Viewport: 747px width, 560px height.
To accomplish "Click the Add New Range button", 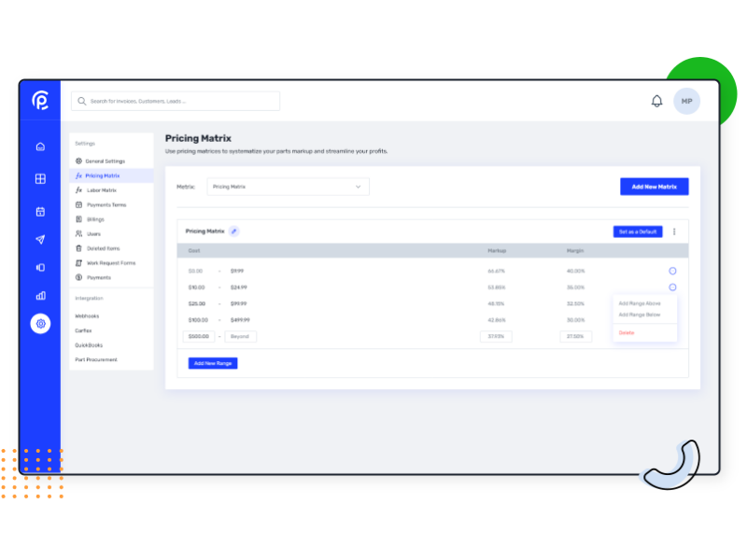I will click(212, 363).
